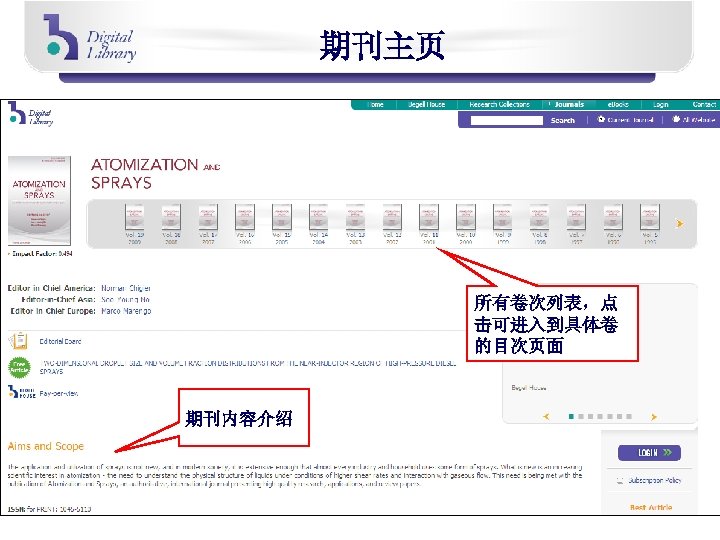Click the volume carousel next arrow

[x=680, y=224]
